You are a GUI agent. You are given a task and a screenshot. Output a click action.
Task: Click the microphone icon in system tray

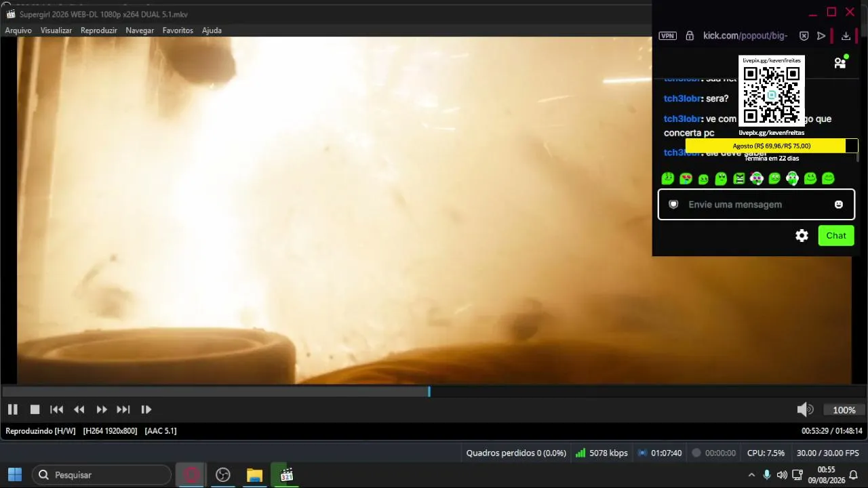tap(767, 475)
